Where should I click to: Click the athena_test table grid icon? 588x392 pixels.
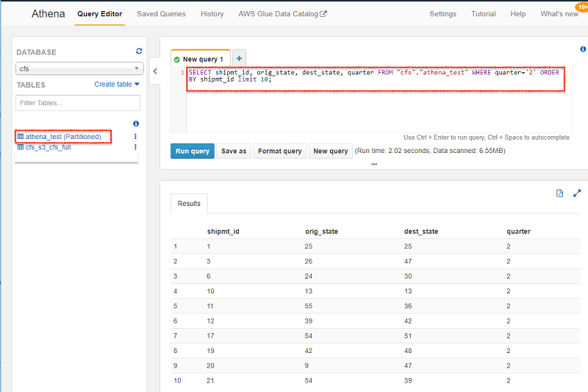coord(21,137)
